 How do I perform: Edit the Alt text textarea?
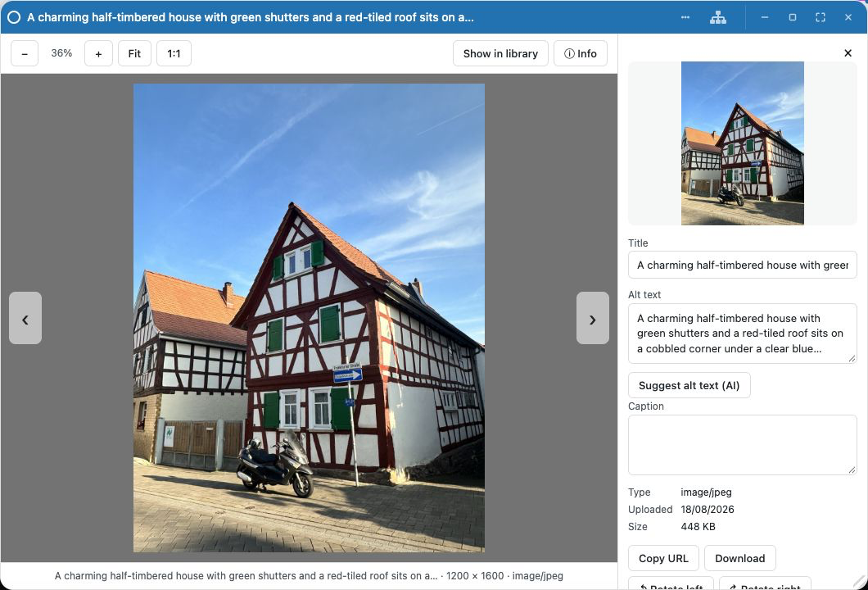743,334
